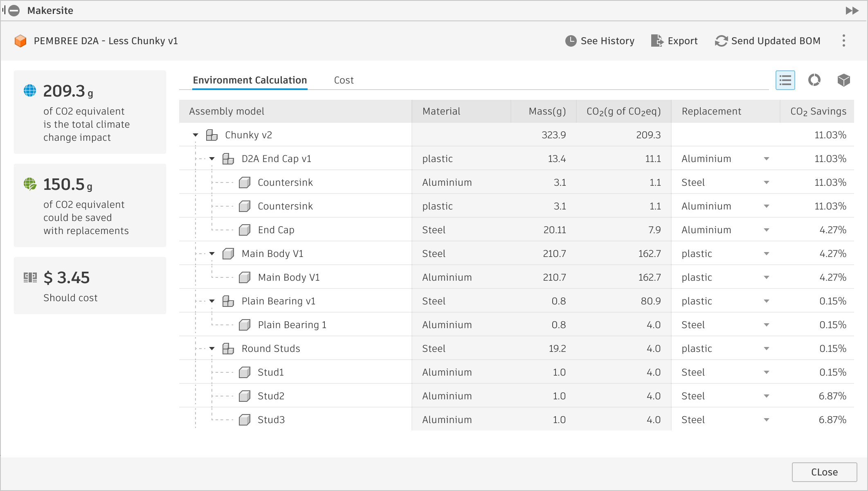Click the Export button
The image size is (868, 491).
[674, 41]
